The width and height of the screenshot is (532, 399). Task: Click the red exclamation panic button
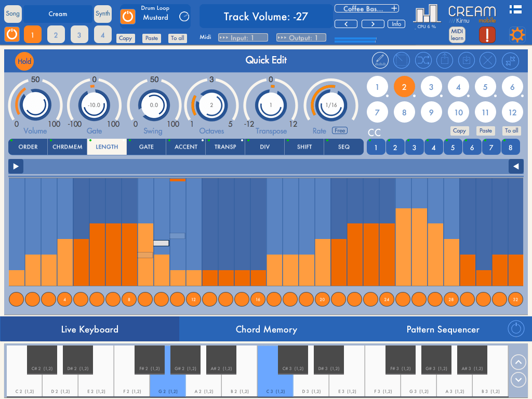(487, 35)
